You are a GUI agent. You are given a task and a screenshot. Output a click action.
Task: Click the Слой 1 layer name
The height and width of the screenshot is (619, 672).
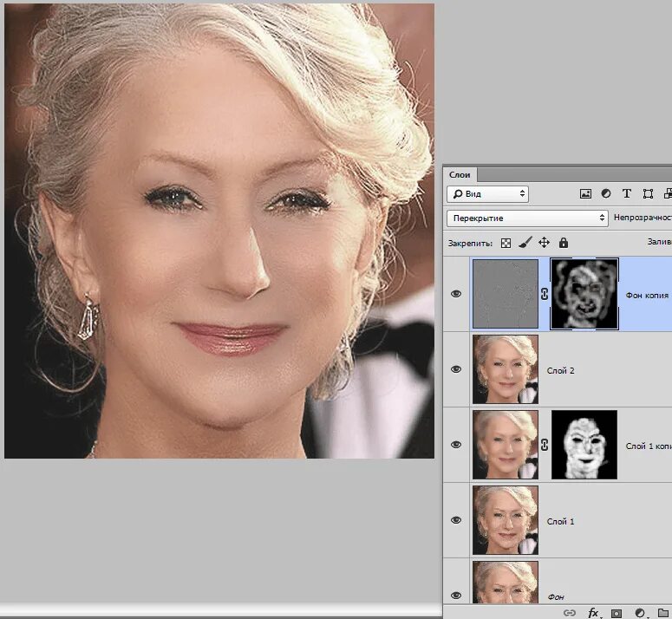point(560,521)
